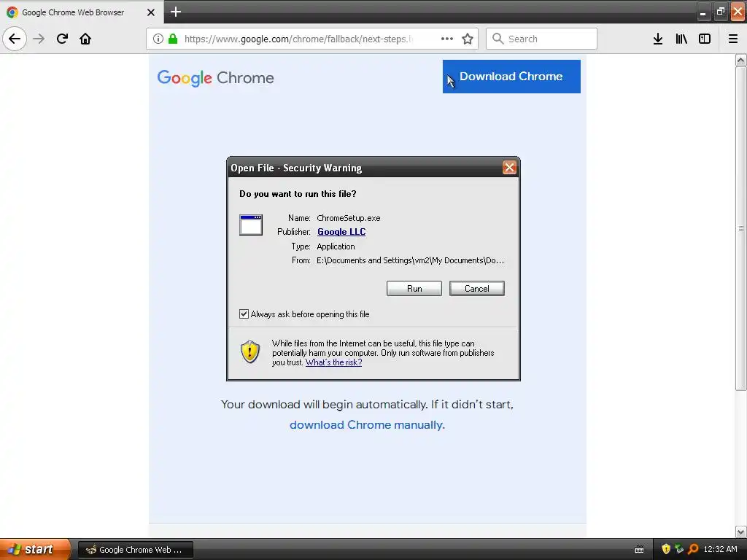
Task: Click download Chrome manually link
Action: 367,425
